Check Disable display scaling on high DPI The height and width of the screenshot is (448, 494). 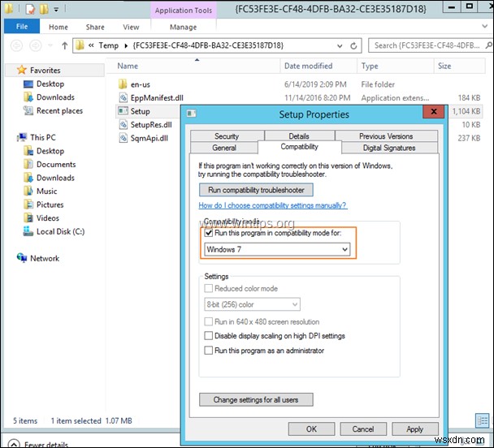209,336
